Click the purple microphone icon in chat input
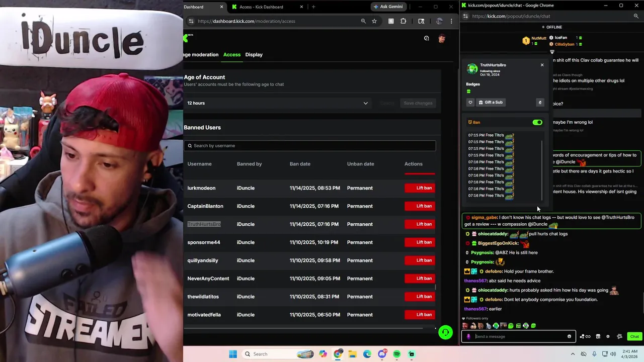This screenshot has height=362, width=644. [x=468, y=336]
